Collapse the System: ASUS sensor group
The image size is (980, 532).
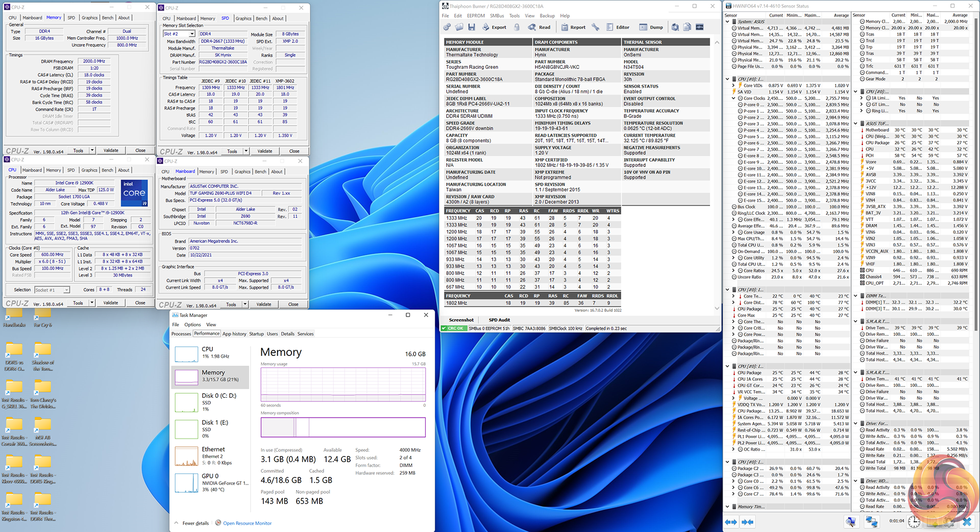(728, 22)
